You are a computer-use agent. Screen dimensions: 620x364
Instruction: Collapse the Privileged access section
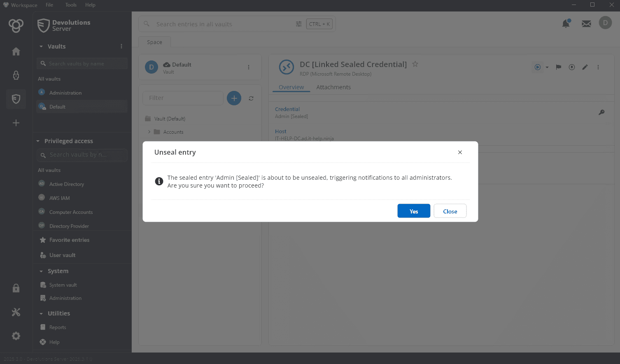pos(41,141)
